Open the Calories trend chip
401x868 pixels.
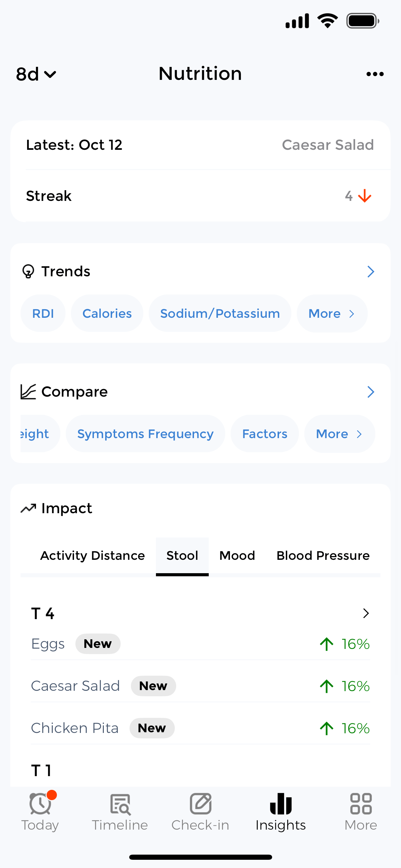click(x=107, y=313)
